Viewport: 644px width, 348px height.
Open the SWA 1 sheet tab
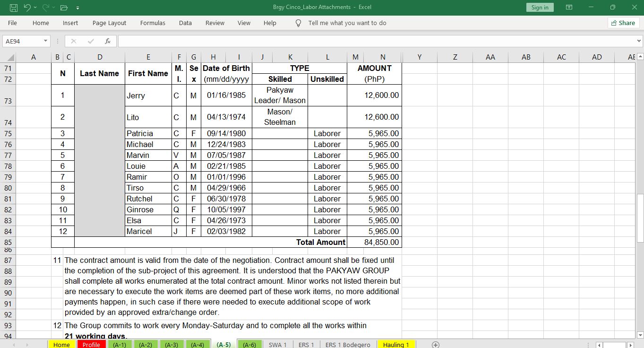[278, 345]
